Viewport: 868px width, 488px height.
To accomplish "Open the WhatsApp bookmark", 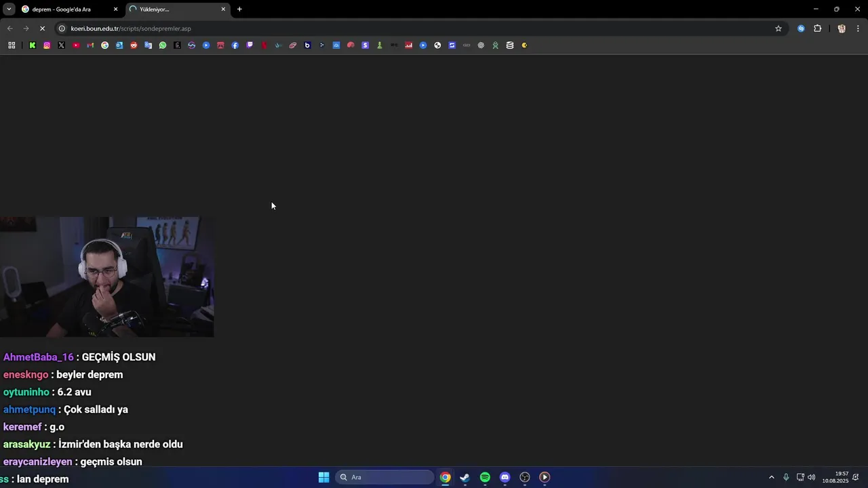I will coord(163,45).
